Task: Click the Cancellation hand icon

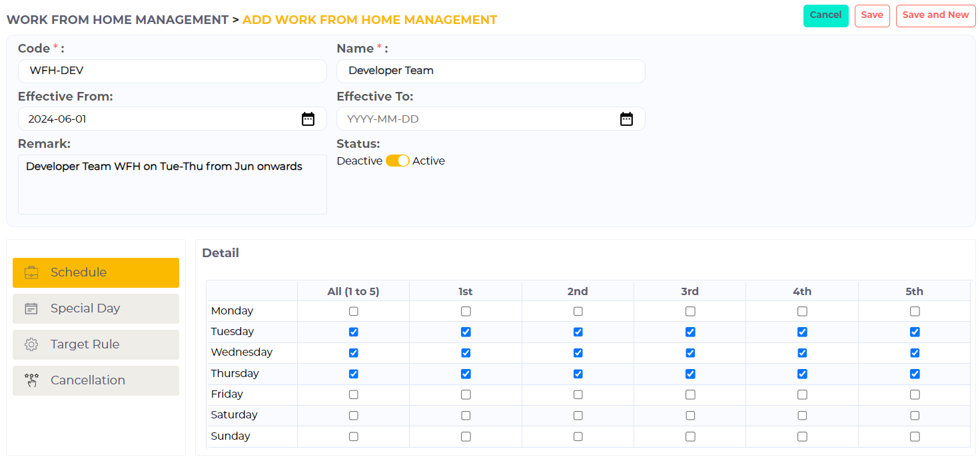Action: pos(31,380)
